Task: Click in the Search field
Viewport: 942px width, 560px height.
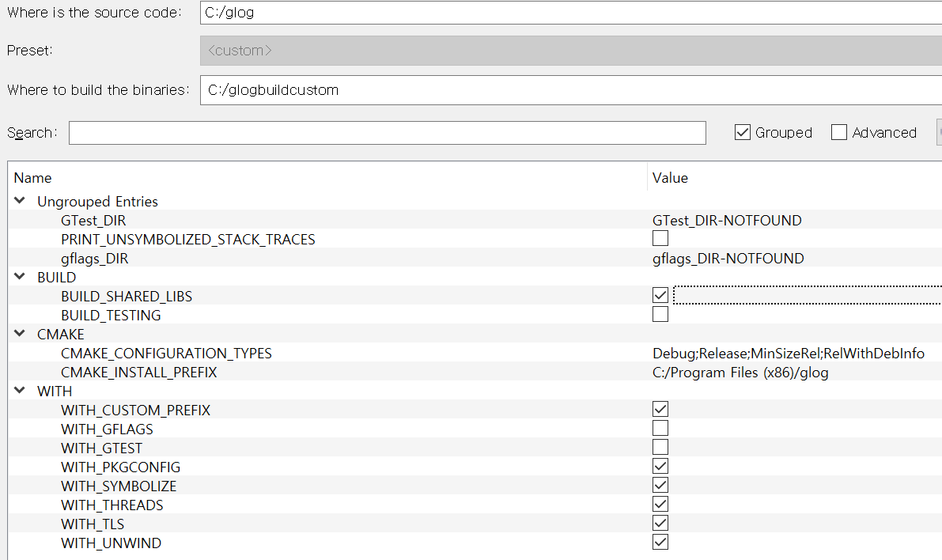Action: [388, 132]
